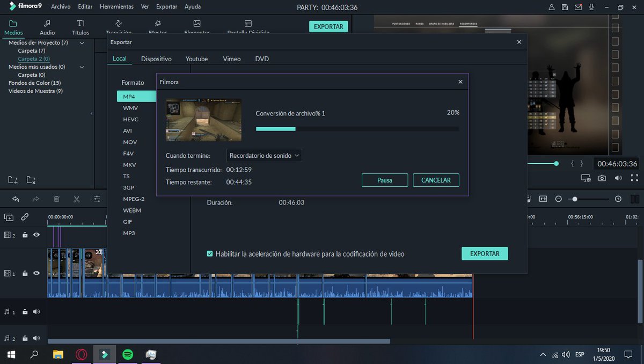This screenshot has height=364, width=644.
Task: Mute audio track 1 speaker
Action: point(36,311)
